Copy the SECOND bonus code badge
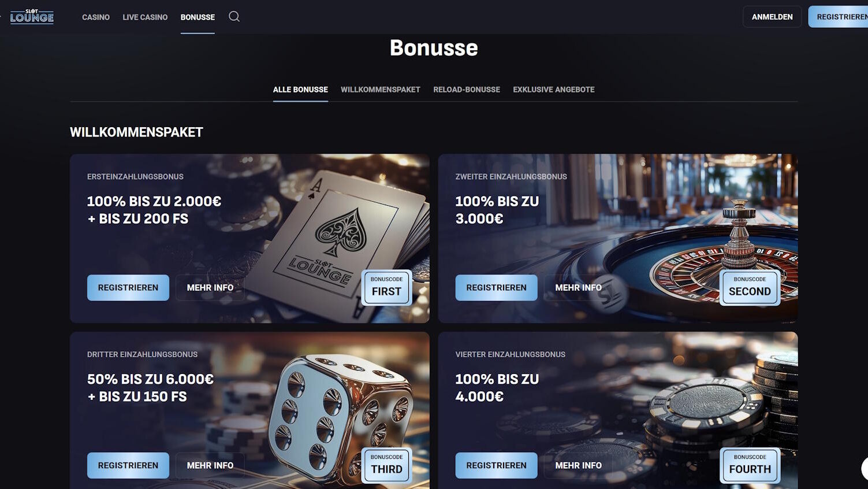Screen dimensions: 868x489 (750, 287)
